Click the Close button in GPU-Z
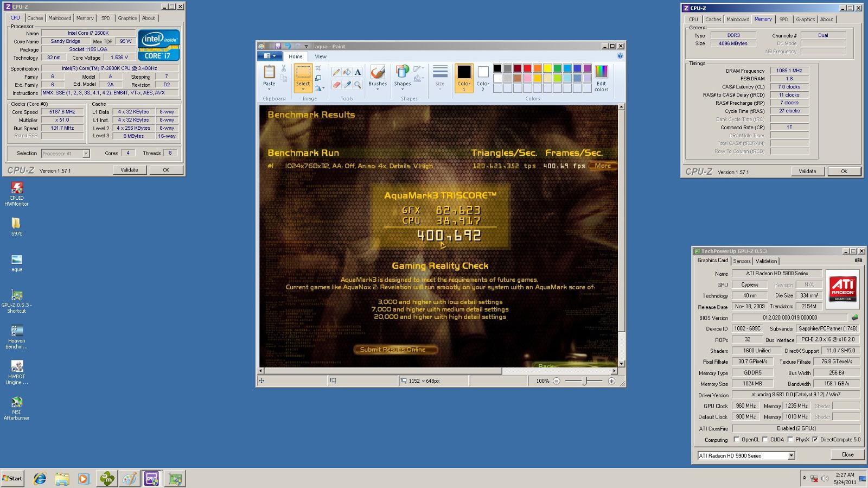Screen dimensions: 868x488 847,454
